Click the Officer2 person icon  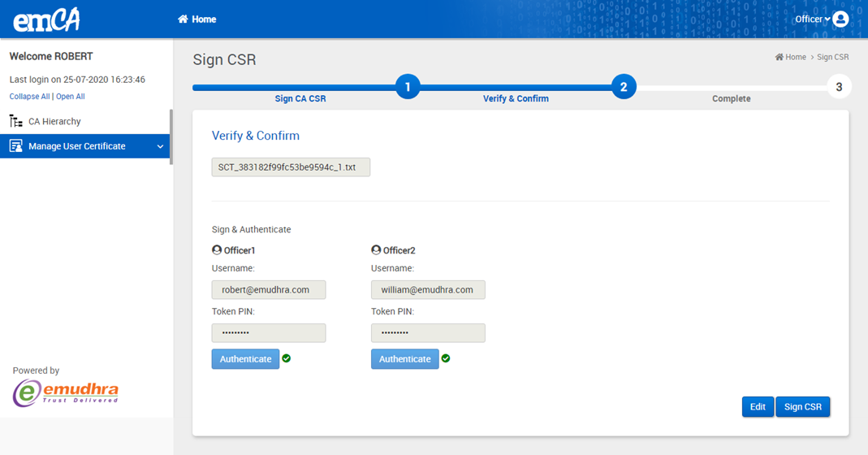376,250
